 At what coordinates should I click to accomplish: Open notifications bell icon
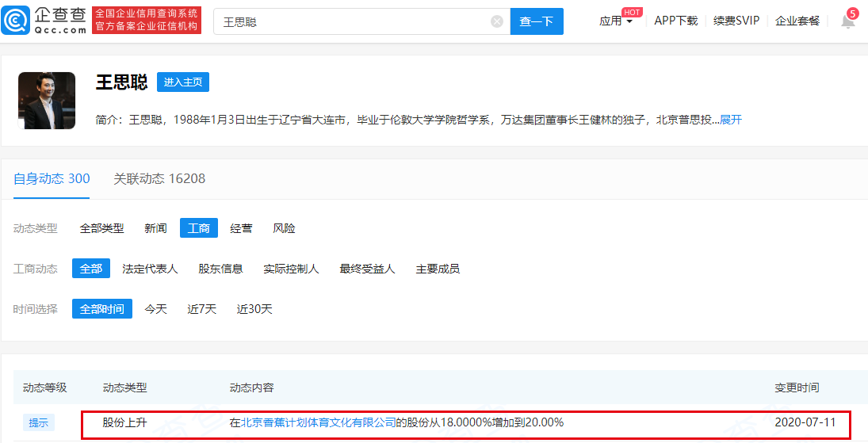click(847, 21)
